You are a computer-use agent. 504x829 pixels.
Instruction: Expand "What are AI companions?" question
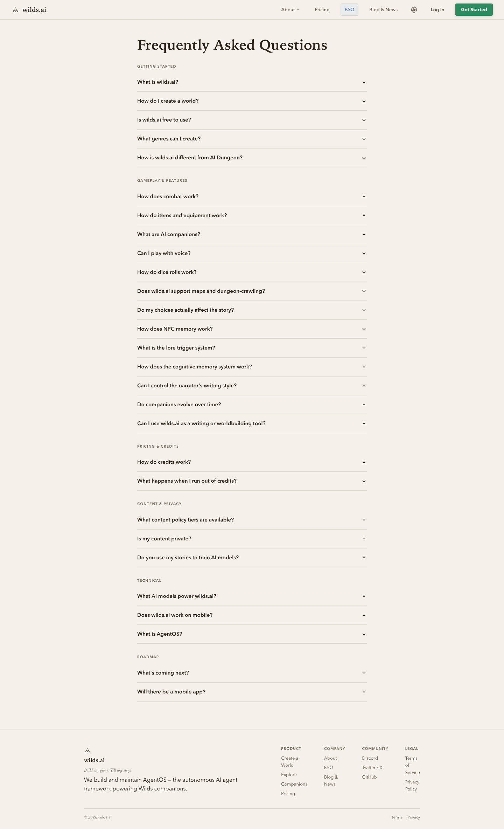pyautogui.click(x=169, y=234)
